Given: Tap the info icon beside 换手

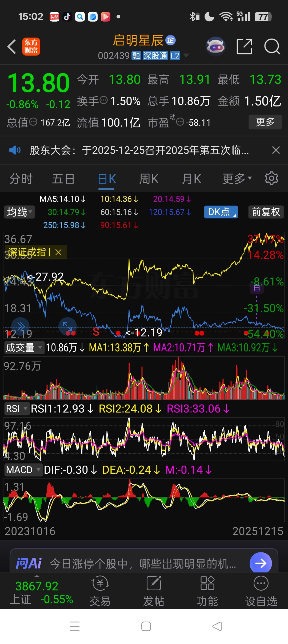Looking at the screenshot, I should tap(103, 100).
